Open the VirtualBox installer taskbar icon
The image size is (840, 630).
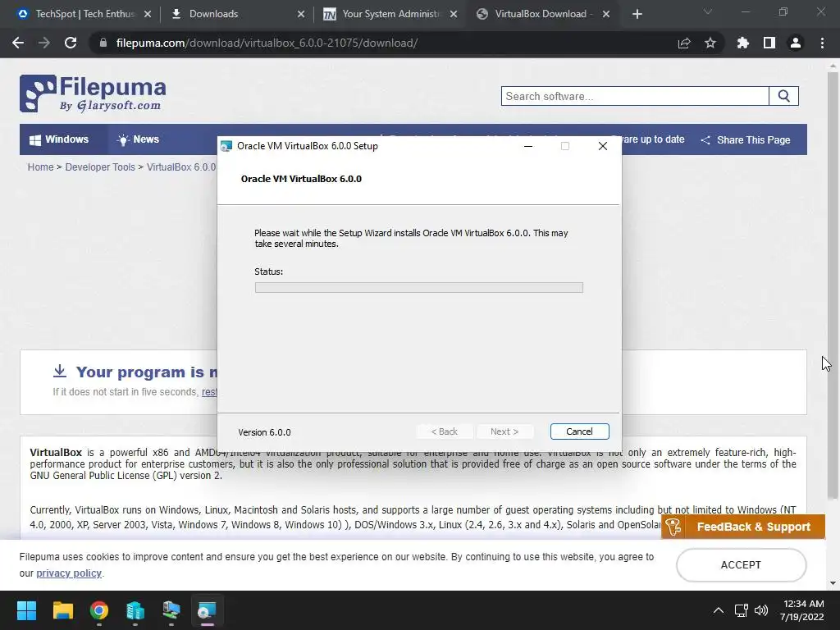point(207,610)
